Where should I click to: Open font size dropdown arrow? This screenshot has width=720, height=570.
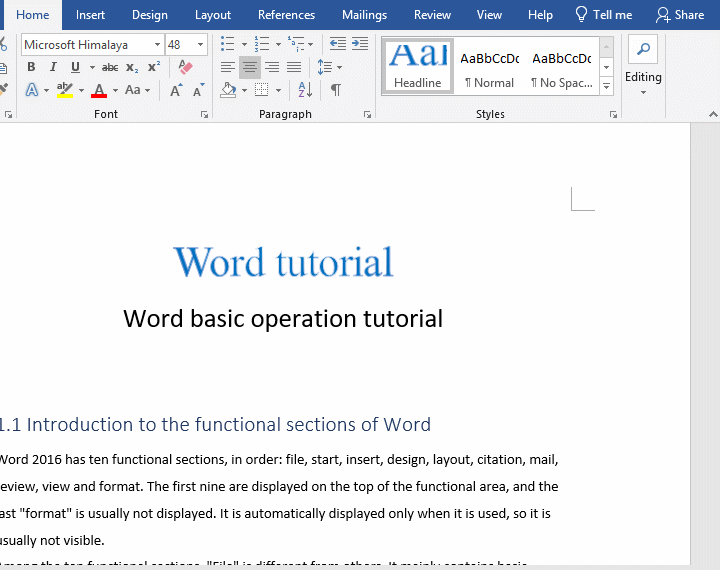pyautogui.click(x=200, y=45)
